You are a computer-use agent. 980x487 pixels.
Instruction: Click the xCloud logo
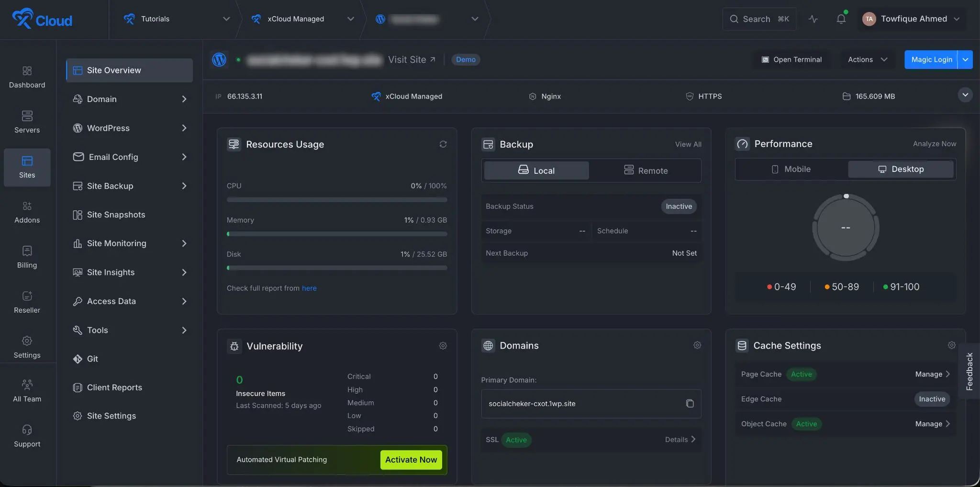pos(42,19)
